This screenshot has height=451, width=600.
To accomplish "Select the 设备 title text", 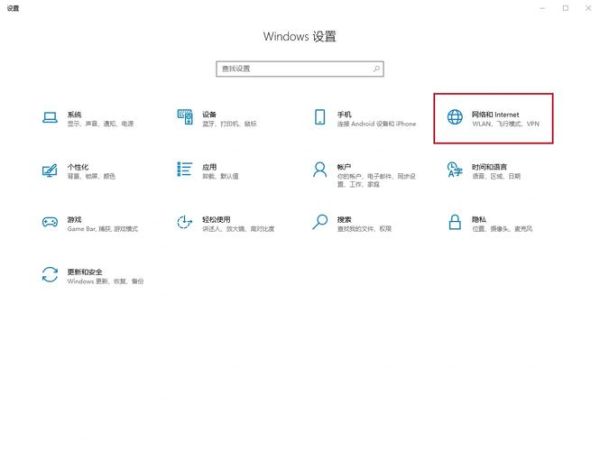I will pos(209,114).
